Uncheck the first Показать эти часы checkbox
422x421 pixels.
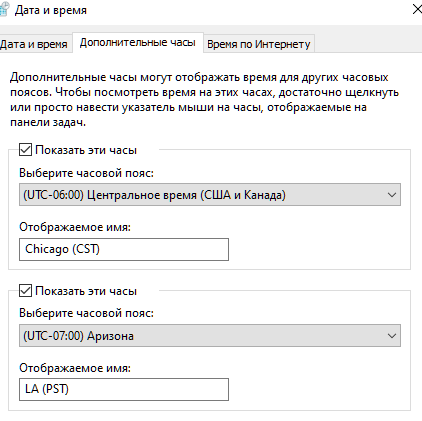click(25, 150)
